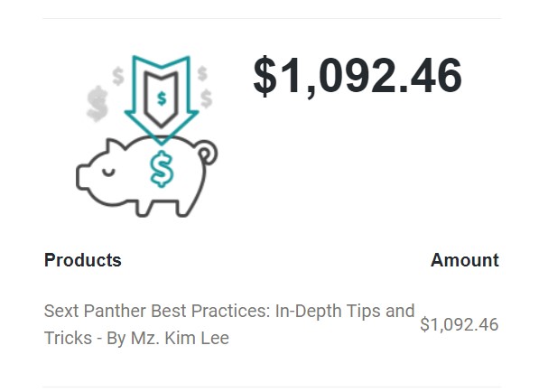Click the product row amount $1,092.46
The height and width of the screenshot is (392, 548).
click(x=460, y=324)
